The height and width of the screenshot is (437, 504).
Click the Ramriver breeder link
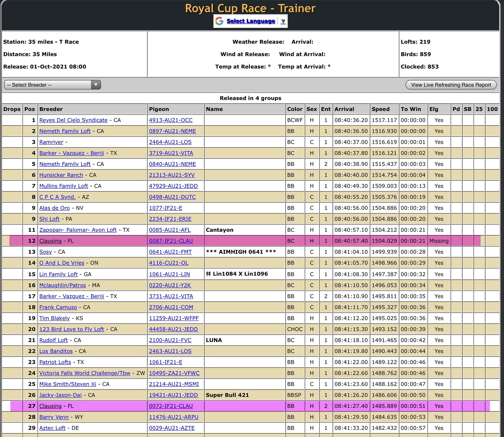tap(51, 142)
